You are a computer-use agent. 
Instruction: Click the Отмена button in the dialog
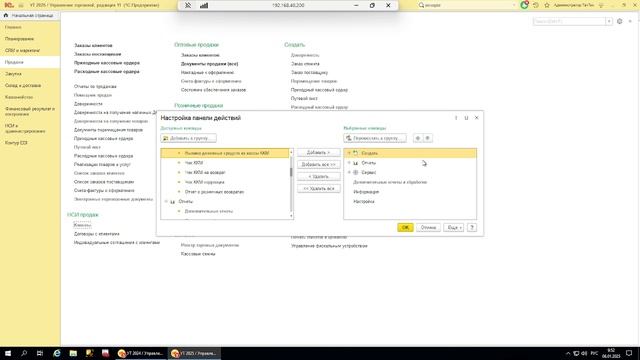coord(428,227)
